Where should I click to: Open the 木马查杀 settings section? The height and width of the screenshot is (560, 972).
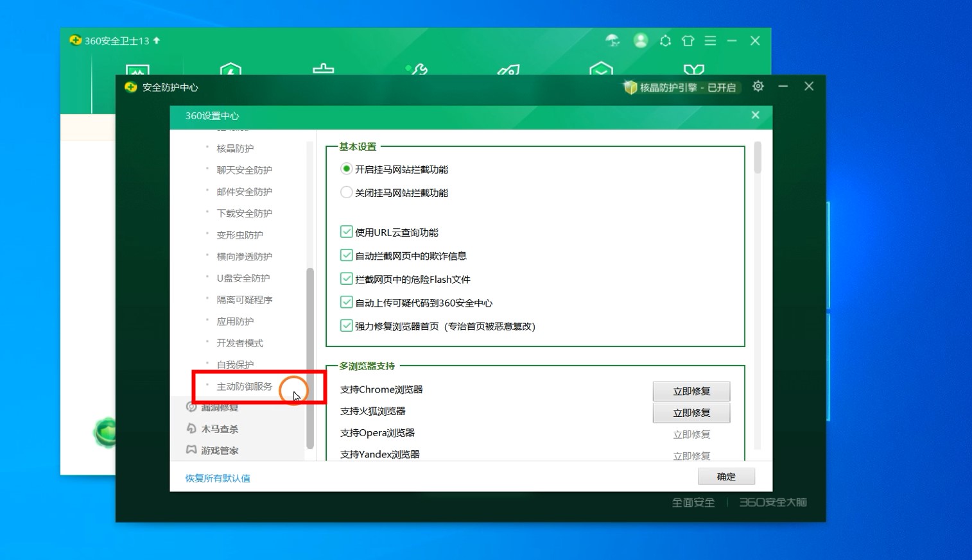click(x=219, y=429)
